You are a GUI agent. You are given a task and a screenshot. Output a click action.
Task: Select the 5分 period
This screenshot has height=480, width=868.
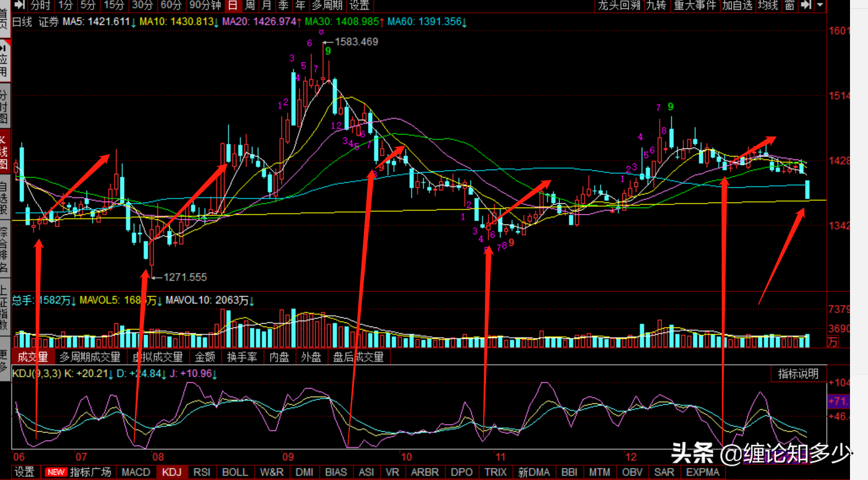[x=88, y=5]
